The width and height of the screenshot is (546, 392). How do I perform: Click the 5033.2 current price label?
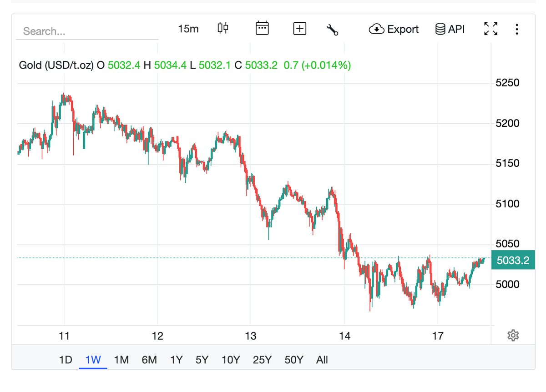point(513,261)
